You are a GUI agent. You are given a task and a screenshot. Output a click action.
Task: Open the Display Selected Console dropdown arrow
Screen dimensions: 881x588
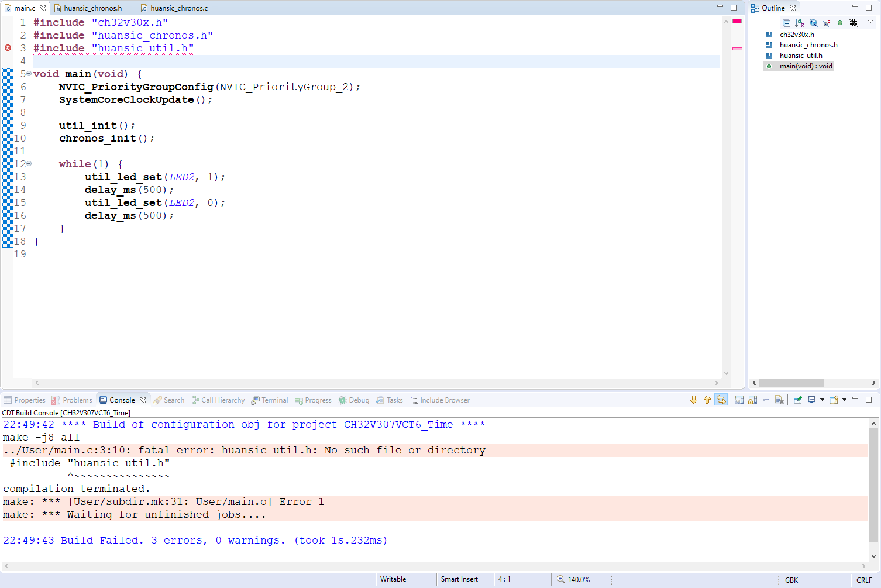822,400
